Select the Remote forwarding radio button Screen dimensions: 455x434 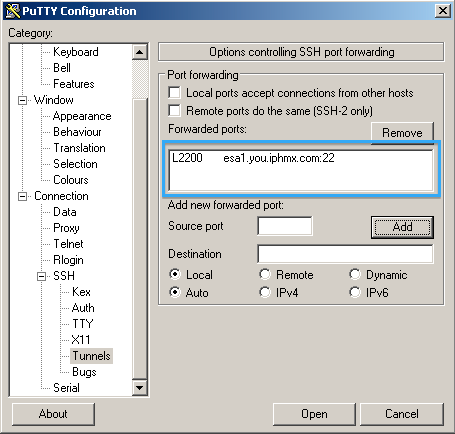click(265, 274)
